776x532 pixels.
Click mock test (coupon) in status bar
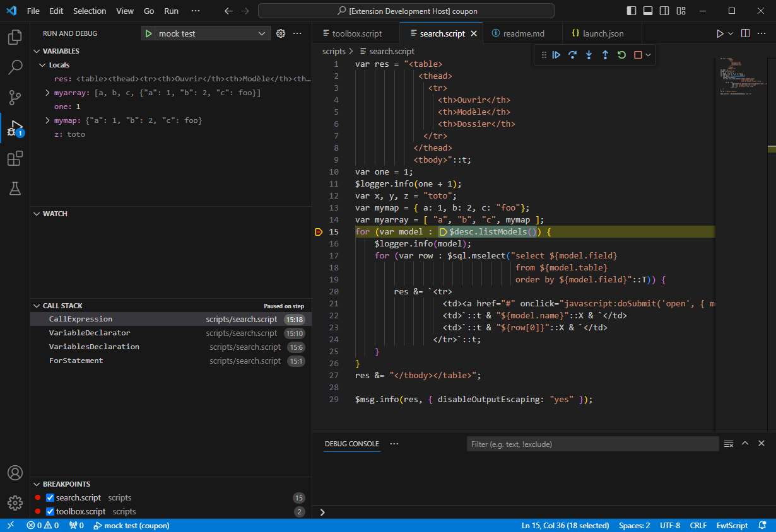pos(131,525)
